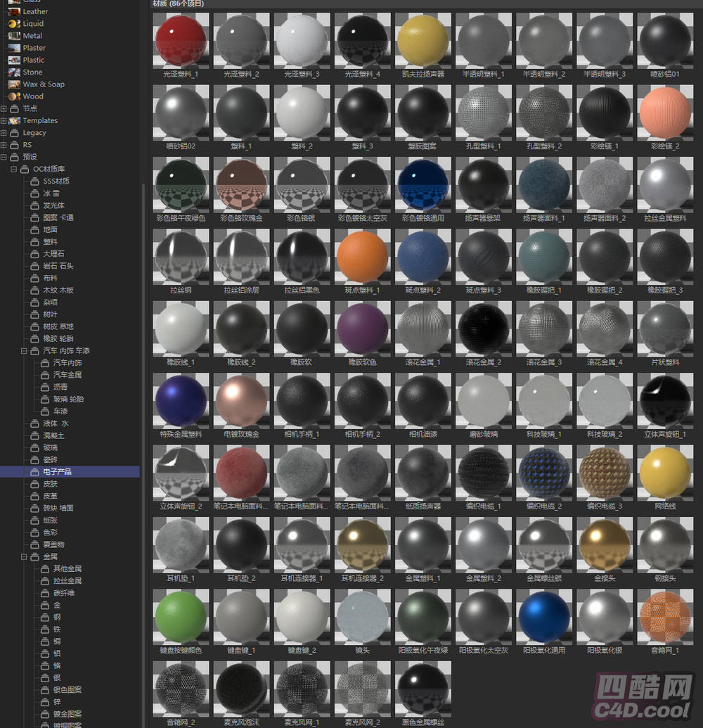703x728 pixels.
Task: Click the Stone category icon
Action: pos(14,72)
